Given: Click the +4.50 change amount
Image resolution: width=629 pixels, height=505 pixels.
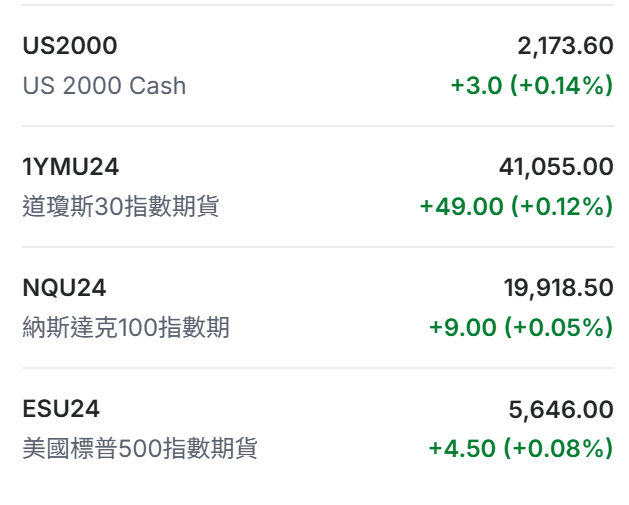Looking at the screenshot, I should tap(465, 449).
